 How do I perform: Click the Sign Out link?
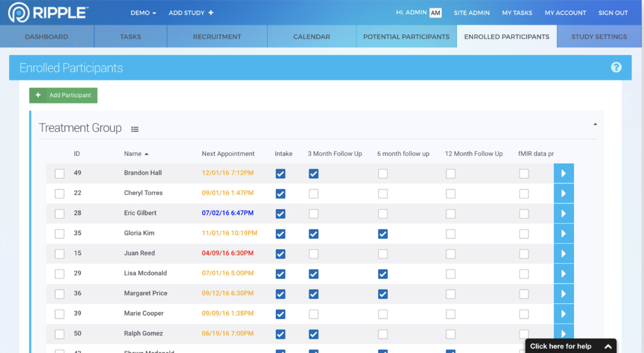point(613,13)
